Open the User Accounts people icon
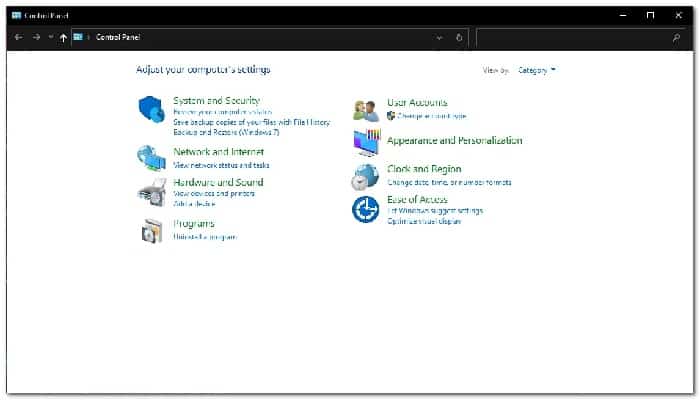This screenshot has height=400, width=700. (366, 111)
